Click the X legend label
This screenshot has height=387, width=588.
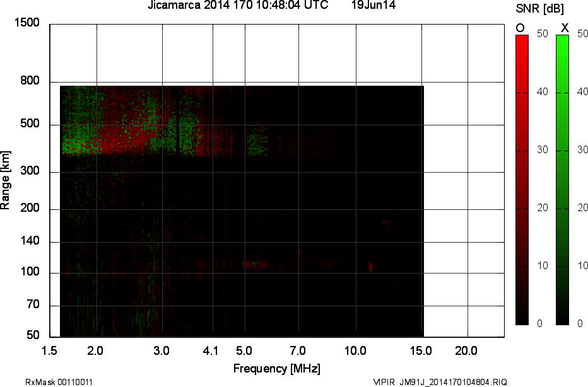(x=565, y=28)
